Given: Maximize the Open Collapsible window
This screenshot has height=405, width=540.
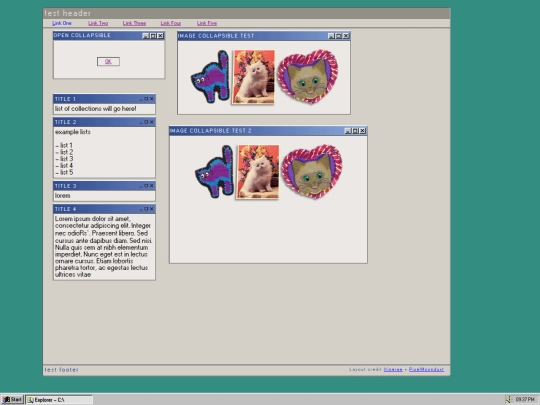Looking at the screenshot, I should pyautogui.click(x=153, y=36).
